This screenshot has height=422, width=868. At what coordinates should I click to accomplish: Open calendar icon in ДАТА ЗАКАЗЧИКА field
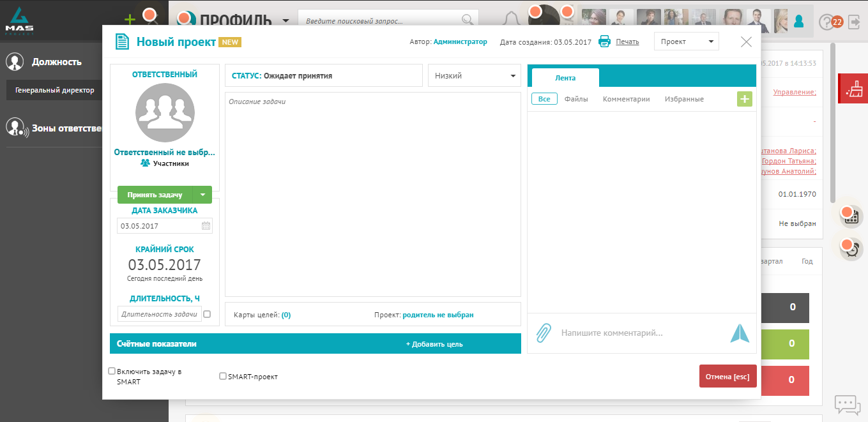pyautogui.click(x=206, y=225)
